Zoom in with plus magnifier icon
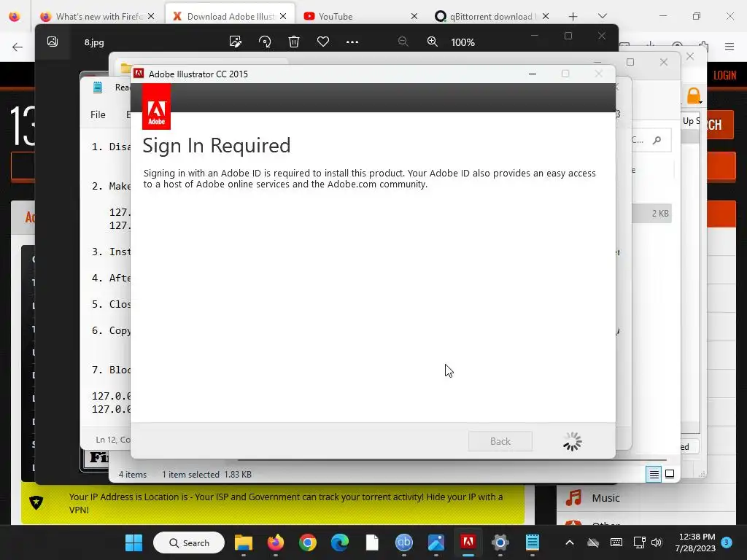Screen dimensions: 747x560 pyautogui.click(x=432, y=42)
